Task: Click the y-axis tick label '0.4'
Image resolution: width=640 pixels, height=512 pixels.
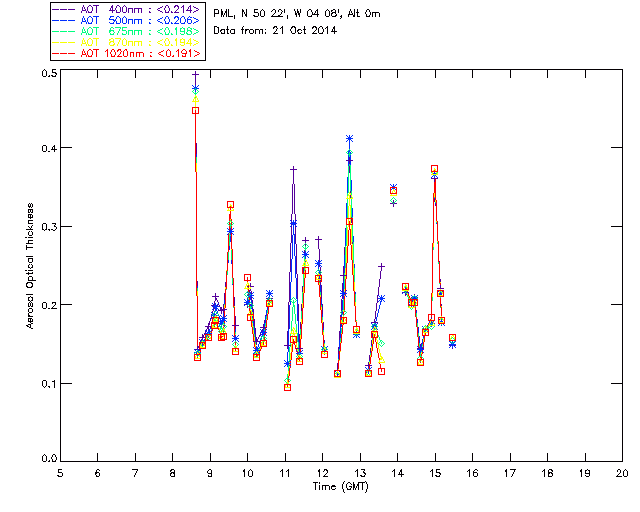Action: 49,148
